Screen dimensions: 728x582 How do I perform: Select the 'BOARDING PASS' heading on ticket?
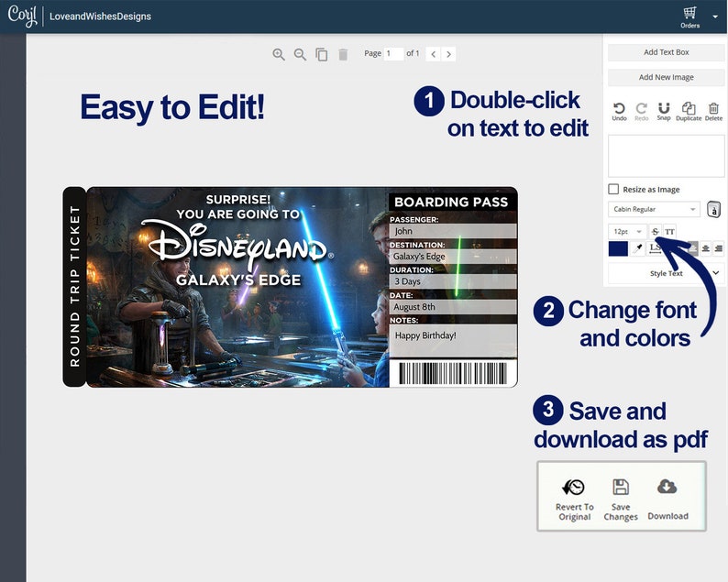[451, 202]
